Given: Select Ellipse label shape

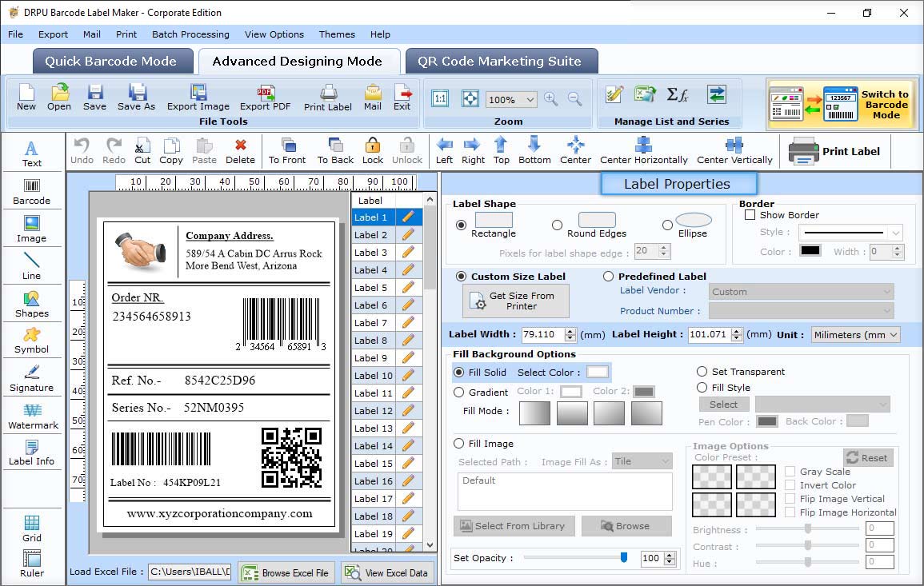Looking at the screenshot, I should pos(667,225).
